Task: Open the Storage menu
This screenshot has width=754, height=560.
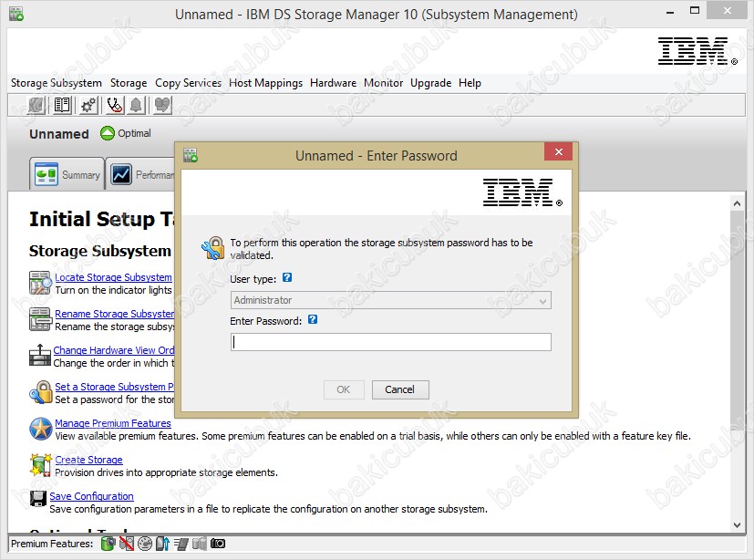Action: 129,83
